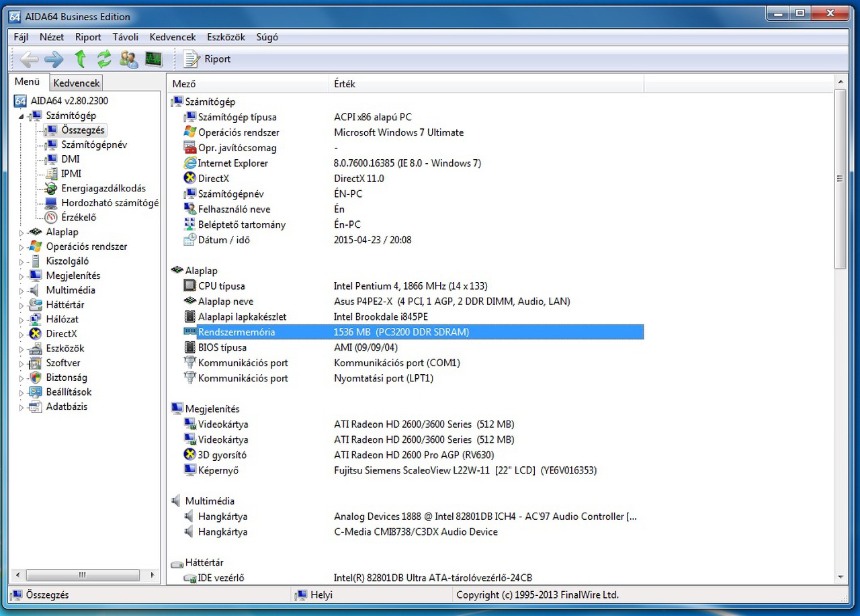The width and height of the screenshot is (860, 616).
Task: Click the Opr. javítócsomag icon
Action: point(189,148)
